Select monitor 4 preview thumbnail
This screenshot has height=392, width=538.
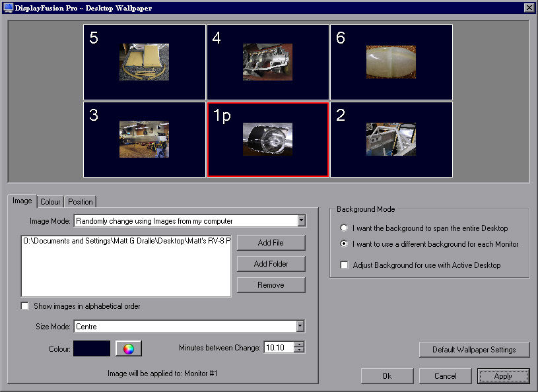click(x=267, y=63)
